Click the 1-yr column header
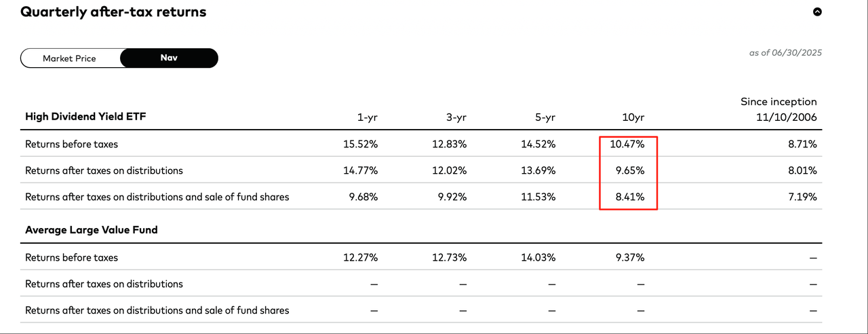 [367, 117]
